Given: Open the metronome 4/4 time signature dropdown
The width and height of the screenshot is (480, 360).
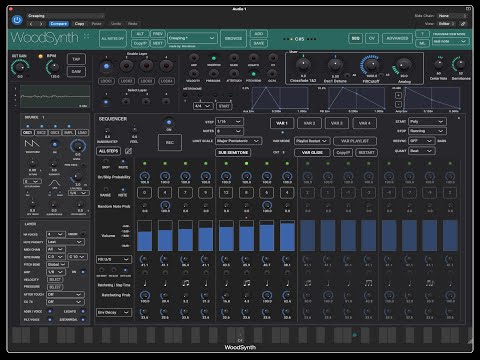Looking at the screenshot, I should (x=203, y=106).
